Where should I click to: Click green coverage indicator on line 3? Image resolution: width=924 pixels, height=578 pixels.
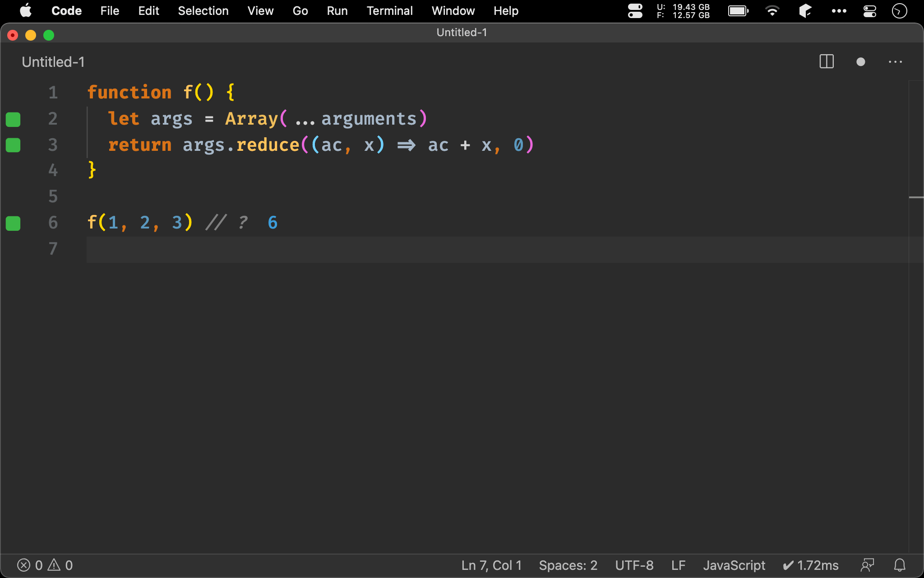(13, 145)
